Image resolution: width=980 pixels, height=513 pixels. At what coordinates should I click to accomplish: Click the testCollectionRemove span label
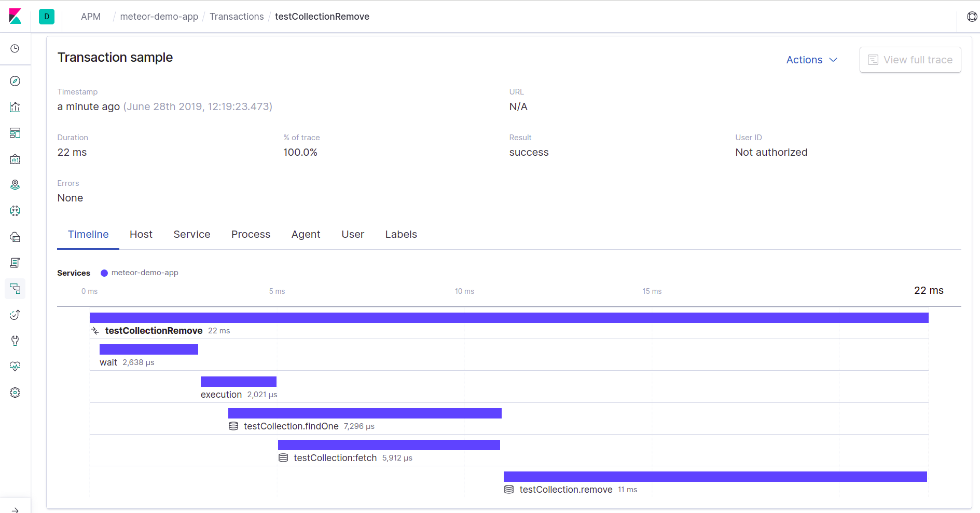point(154,331)
